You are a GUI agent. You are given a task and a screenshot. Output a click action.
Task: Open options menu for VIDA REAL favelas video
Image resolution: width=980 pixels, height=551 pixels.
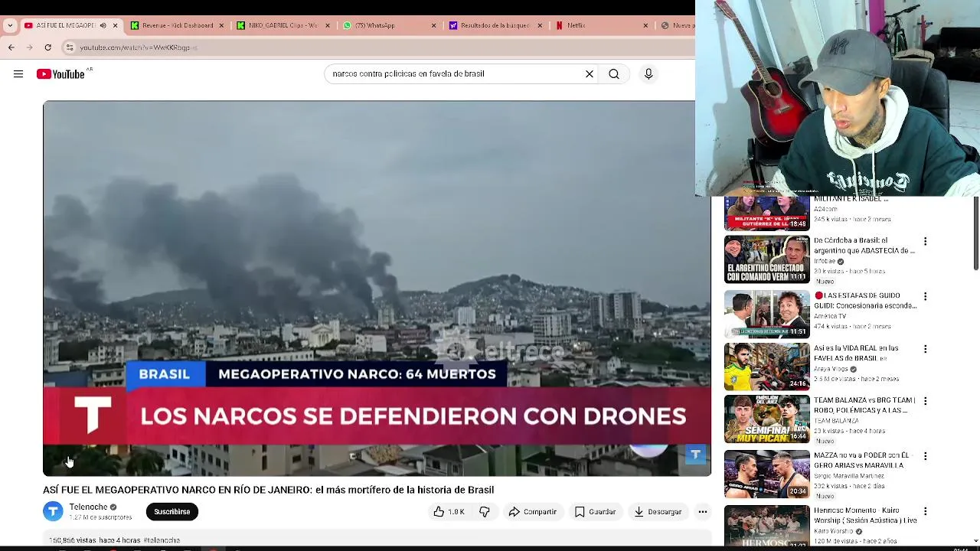(925, 349)
